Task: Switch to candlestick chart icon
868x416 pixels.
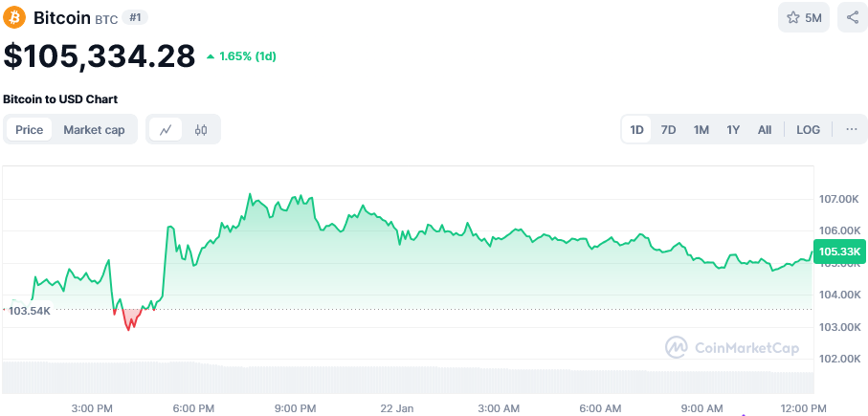Action: pos(201,130)
